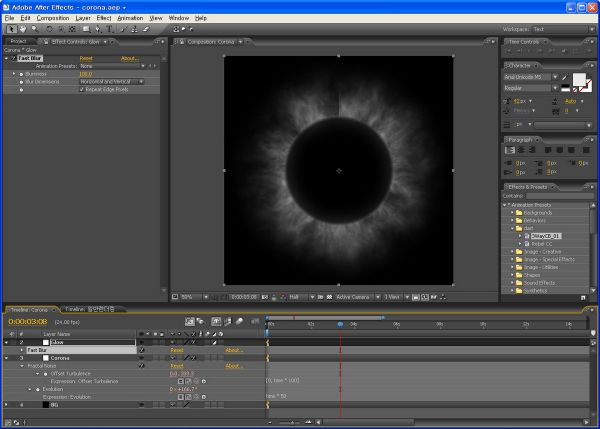This screenshot has width=600, height=429.
Task: Click the Motion Blur timeline button
Action: click(240, 322)
